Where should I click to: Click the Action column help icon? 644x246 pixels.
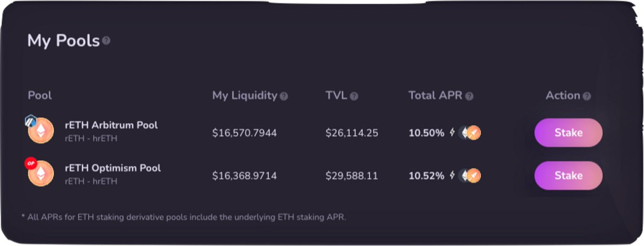(587, 96)
